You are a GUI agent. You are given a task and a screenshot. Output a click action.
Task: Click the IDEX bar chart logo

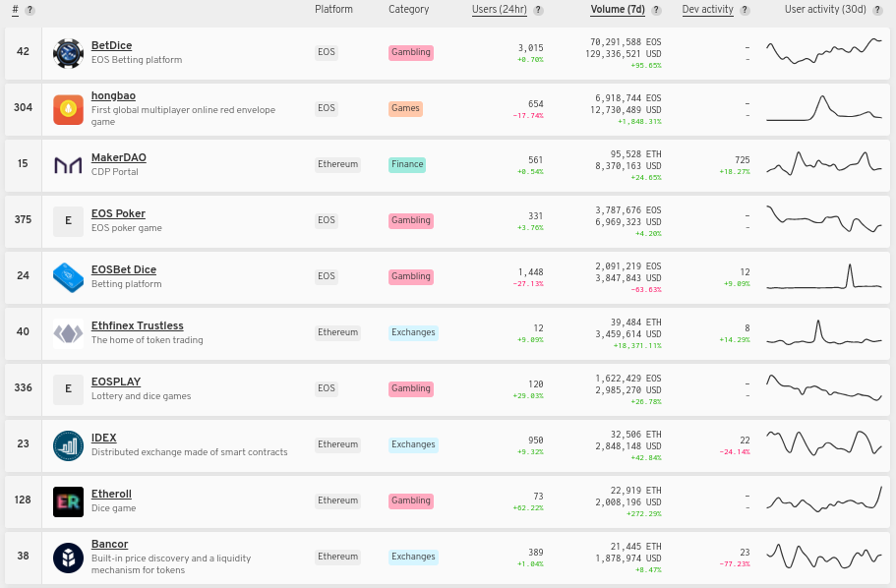(68, 445)
